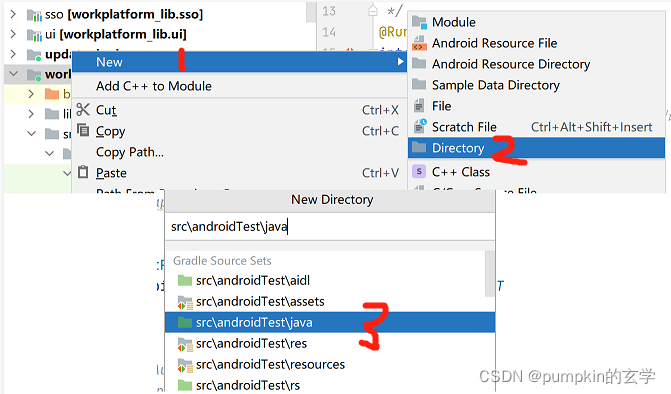
Task: Click the Paste clipboard icon
Action: (83, 172)
